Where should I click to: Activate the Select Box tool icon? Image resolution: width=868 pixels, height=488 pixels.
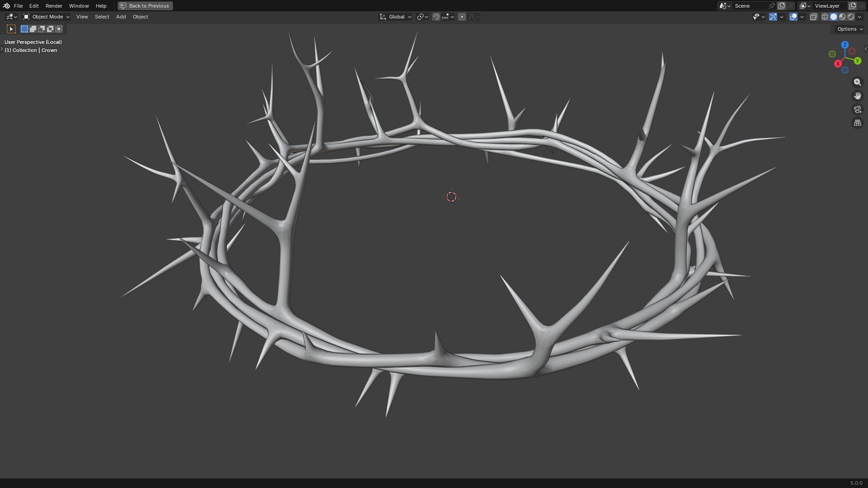[x=11, y=29]
